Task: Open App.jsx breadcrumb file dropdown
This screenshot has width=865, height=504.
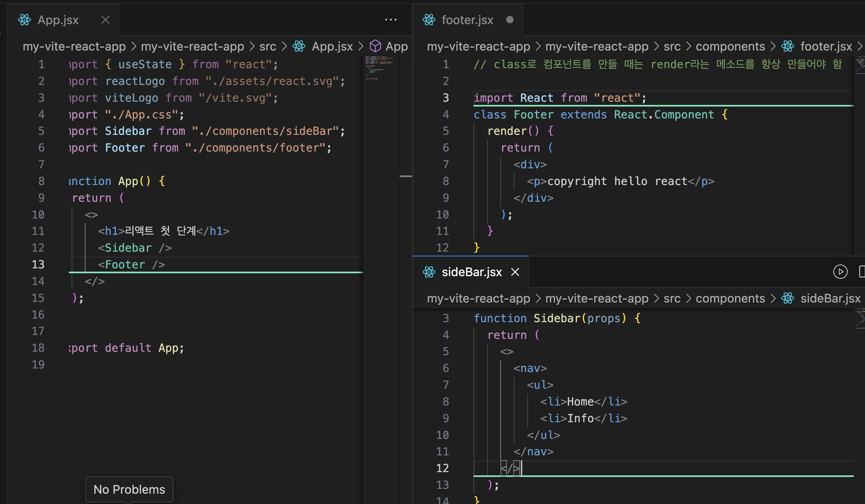Action: click(x=332, y=46)
